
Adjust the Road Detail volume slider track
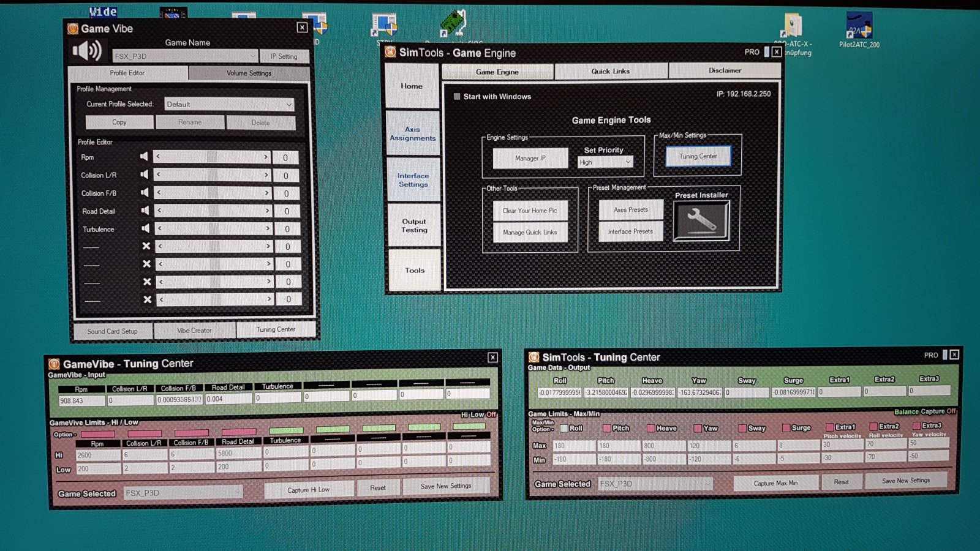coord(213,211)
